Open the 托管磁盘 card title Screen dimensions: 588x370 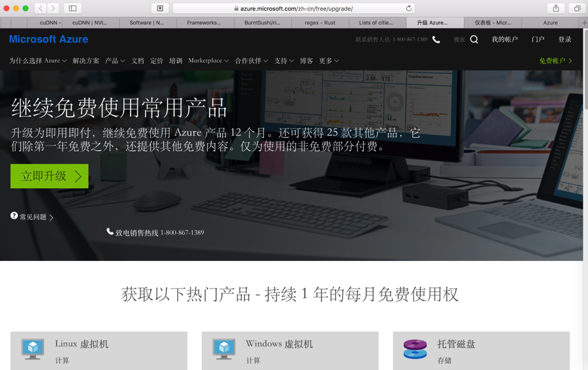[x=457, y=344]
